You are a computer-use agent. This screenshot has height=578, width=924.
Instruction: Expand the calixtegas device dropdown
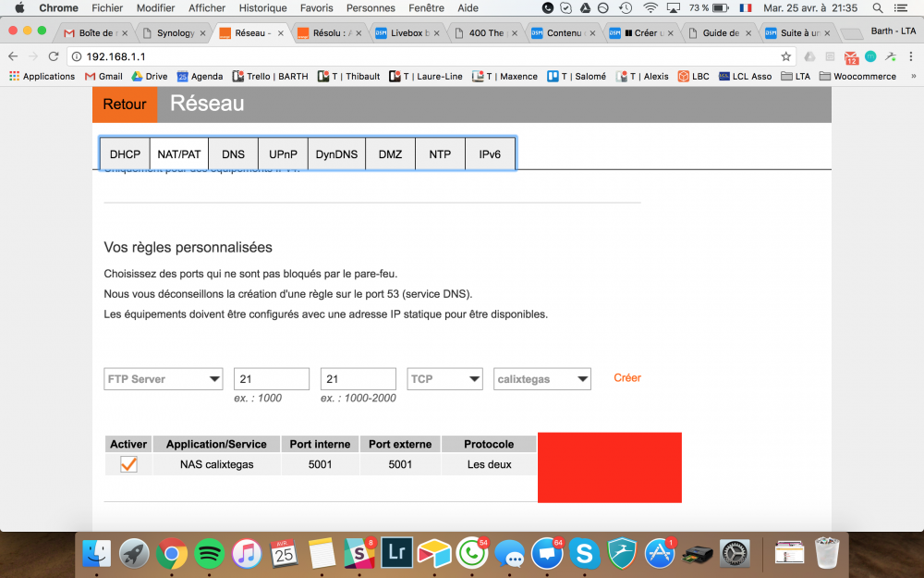point(542,378)
